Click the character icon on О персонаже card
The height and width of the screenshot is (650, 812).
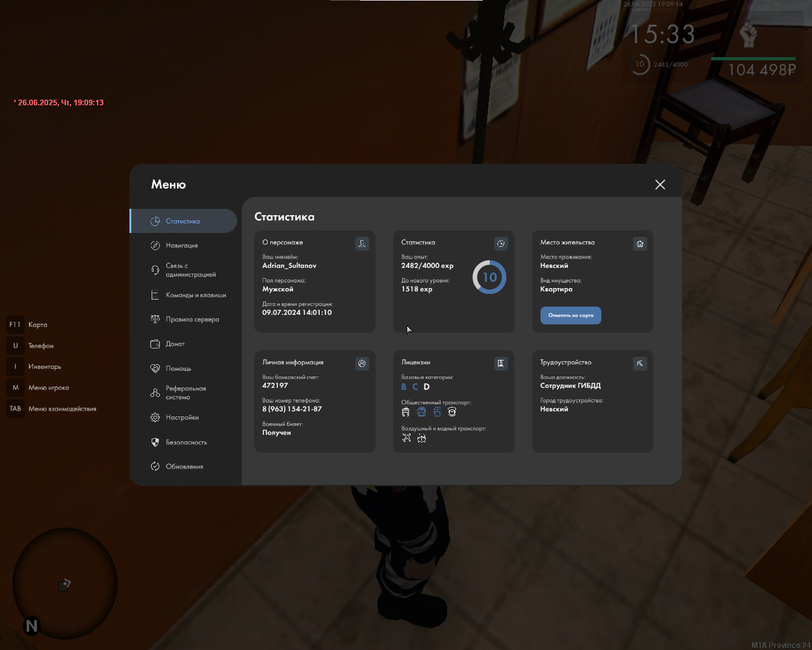(x=362, y=243)
